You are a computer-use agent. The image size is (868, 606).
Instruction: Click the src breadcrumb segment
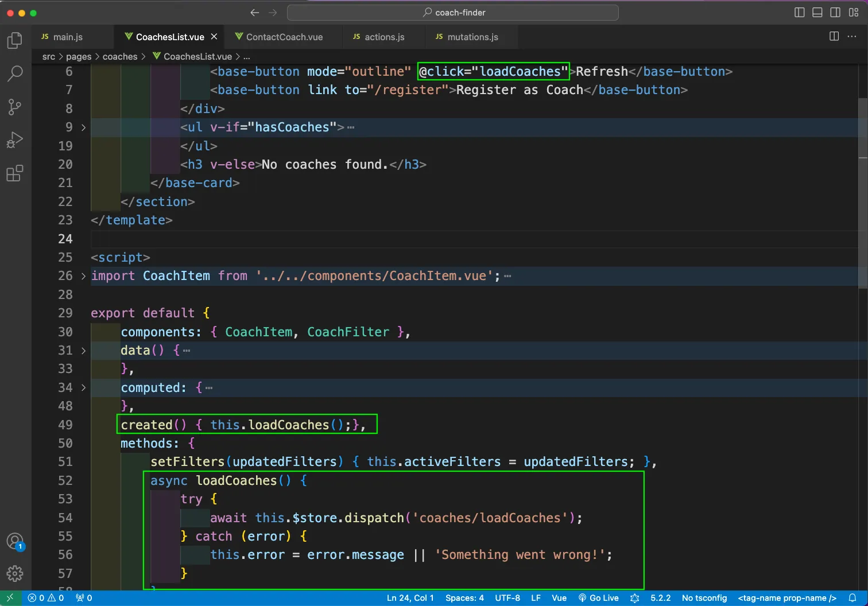pyautogui.click(x=49, y=56)
